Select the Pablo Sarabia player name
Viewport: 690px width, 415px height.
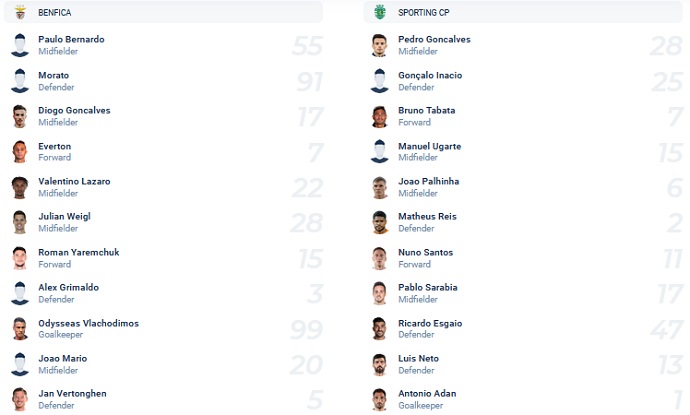tap(427, 287)
